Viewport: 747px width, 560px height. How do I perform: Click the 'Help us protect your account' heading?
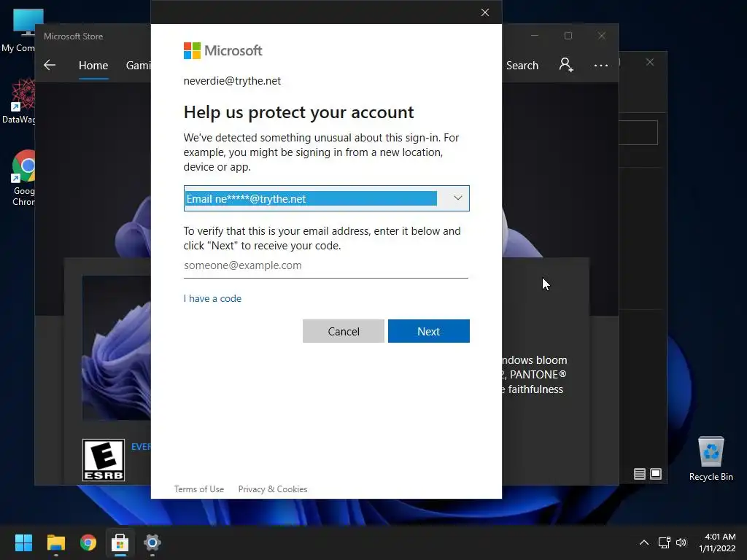(298, 112)
